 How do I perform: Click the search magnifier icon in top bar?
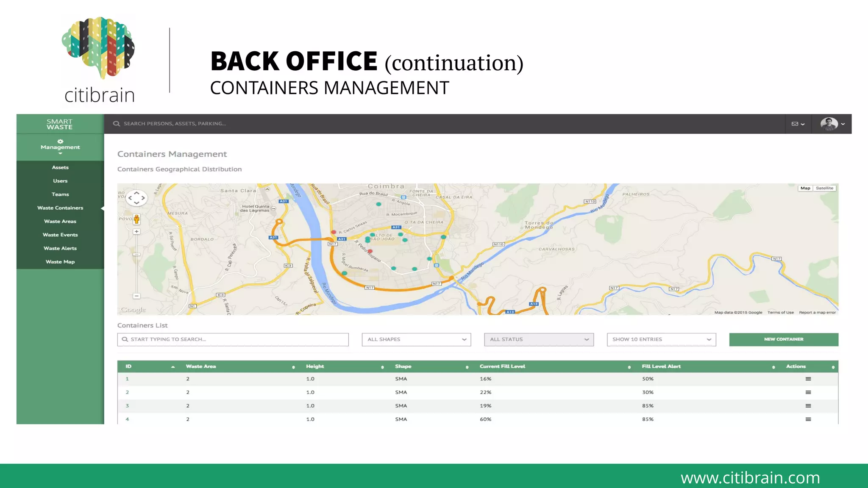click(x=116, y=124)
